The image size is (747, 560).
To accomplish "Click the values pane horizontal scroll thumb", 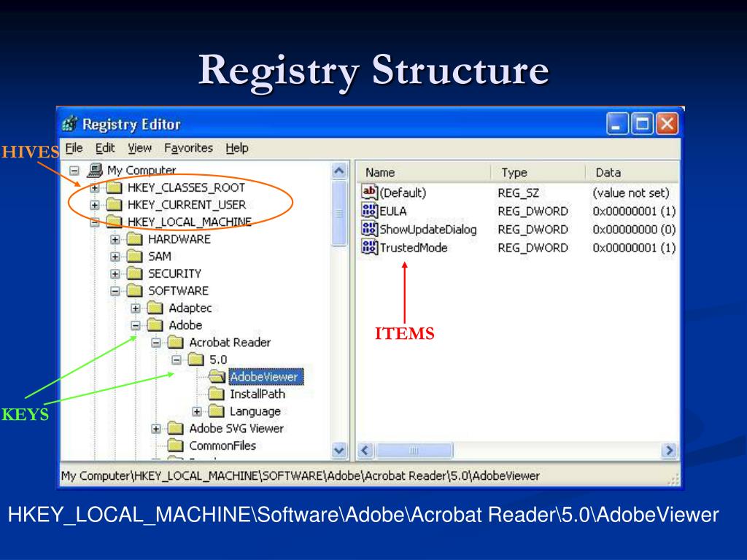I will (414, 450).
